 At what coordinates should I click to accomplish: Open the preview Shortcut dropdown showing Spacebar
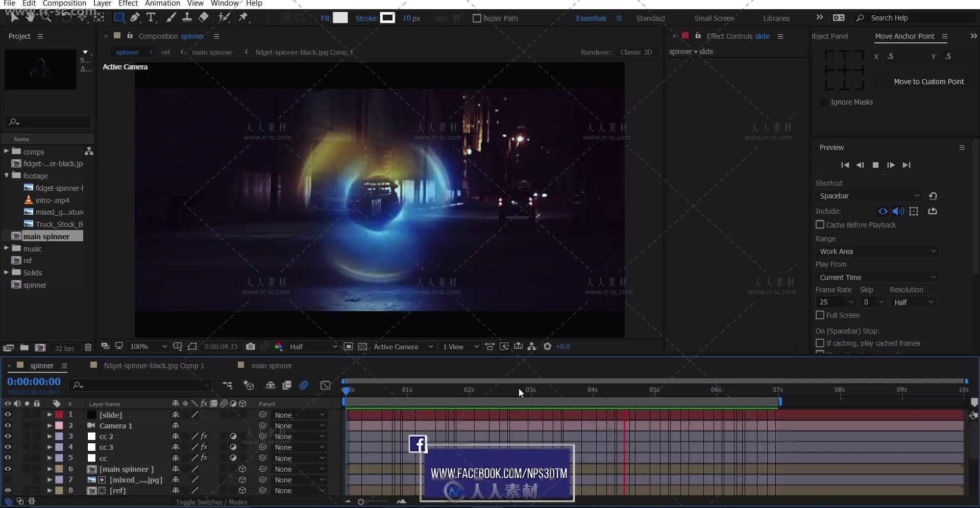(869, 196)
